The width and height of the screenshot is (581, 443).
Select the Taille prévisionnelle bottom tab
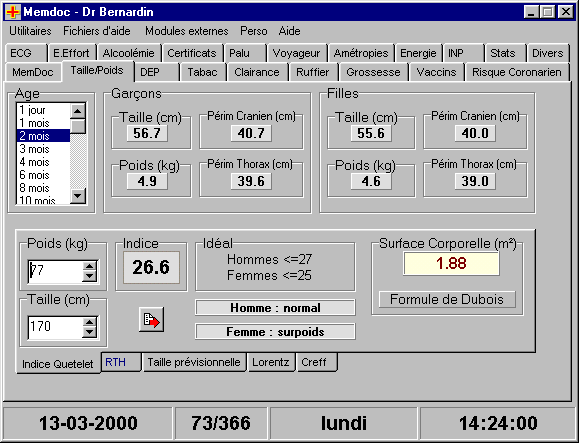click(x=194, y=362)
